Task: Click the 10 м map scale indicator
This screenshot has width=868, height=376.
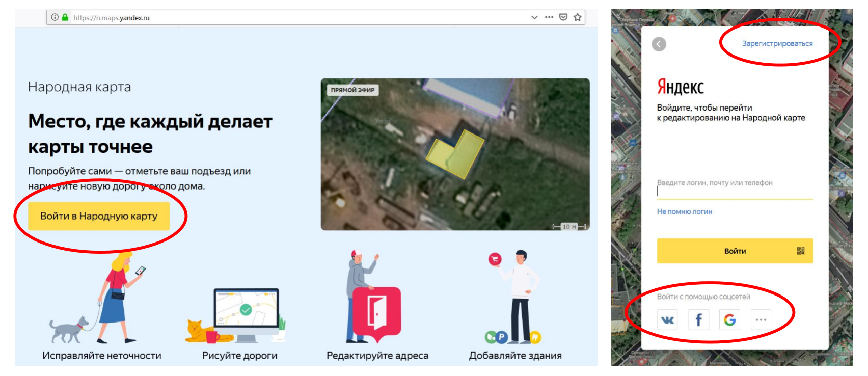Action: tap(569, 227)
